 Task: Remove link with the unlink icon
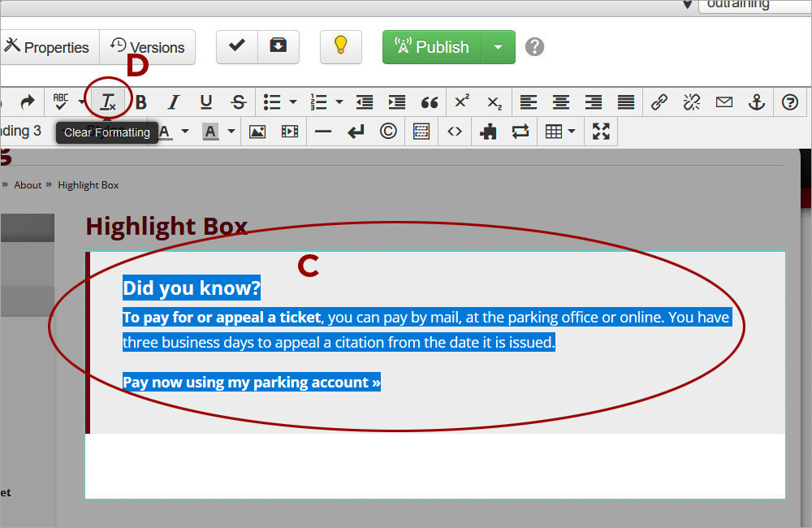tap(692, 102)
